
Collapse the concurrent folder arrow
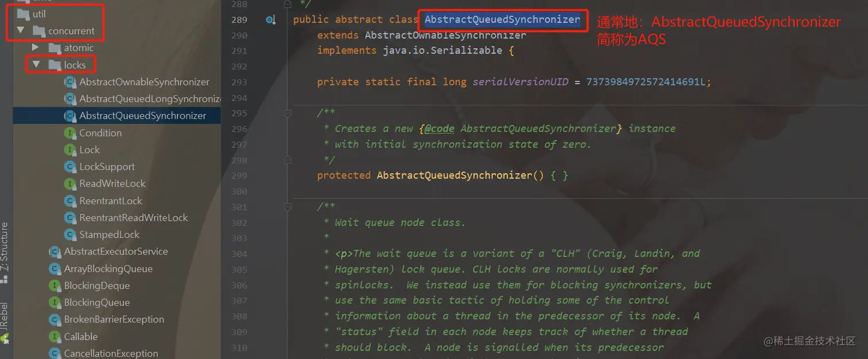(x=21, y=30)
